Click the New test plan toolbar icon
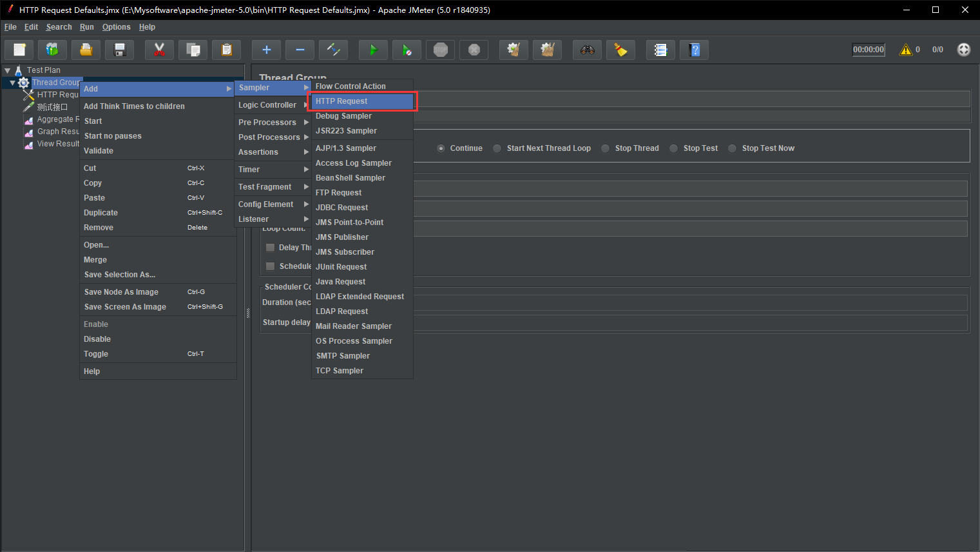Viewport: 980px width, 552px height. (x=19, y=50)
